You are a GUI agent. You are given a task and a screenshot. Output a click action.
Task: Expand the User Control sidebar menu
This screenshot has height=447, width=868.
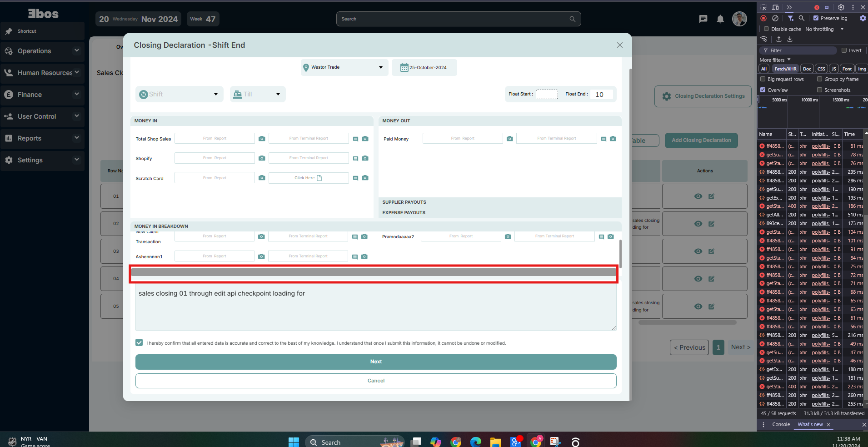(x=42, y=116)
